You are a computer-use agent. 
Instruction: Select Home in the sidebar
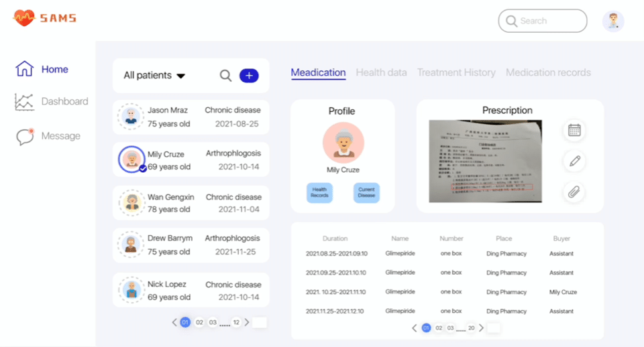pos(54,69)
